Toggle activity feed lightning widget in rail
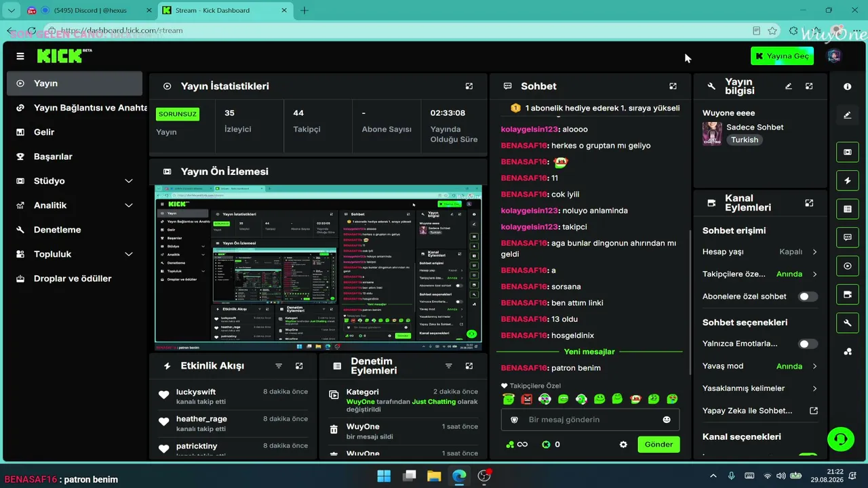This screenshot has height=488, width=868. [x=848, y=181]
